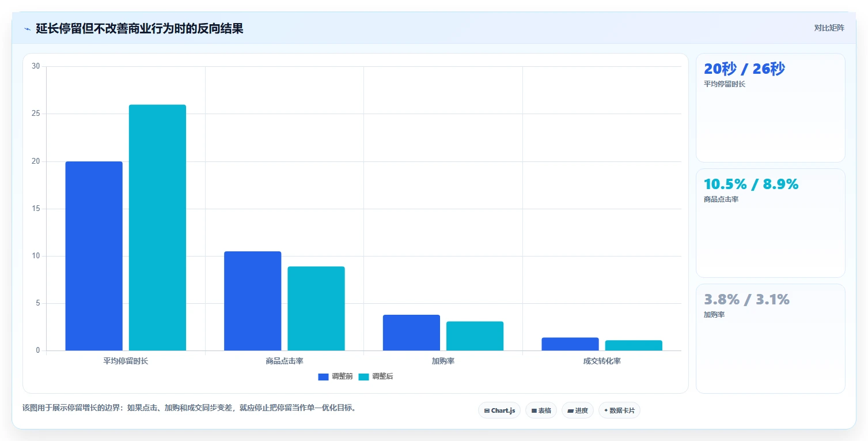Screen dimensions: 868x441
Task: Click 加购率 label in the stat card
Action: point(714,315)
